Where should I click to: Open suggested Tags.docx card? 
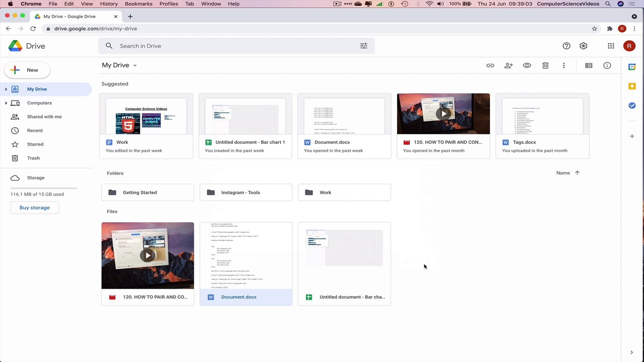click(x=542, y=126)
